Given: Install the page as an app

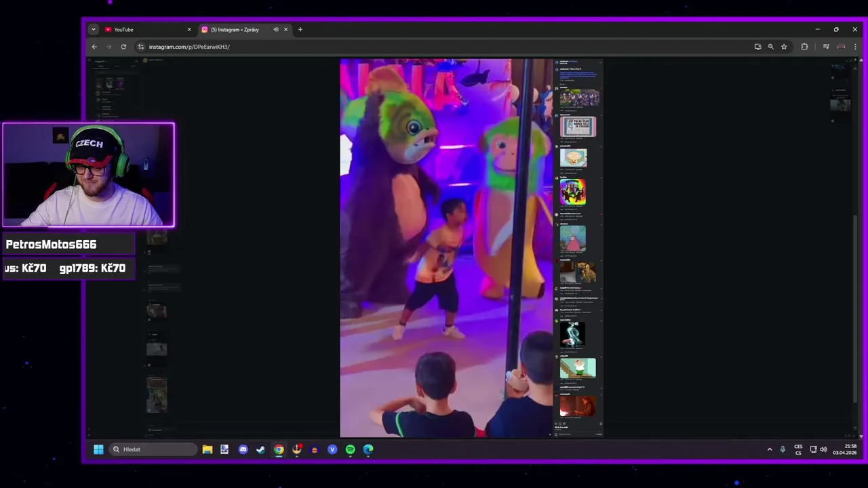Looking at the screenshot, I should point(757,47).
